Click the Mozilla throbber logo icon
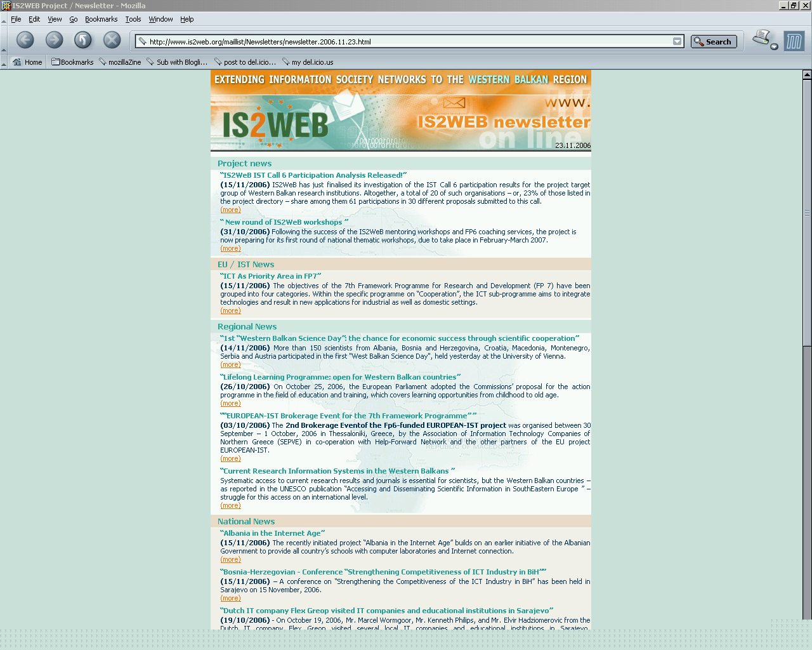 point(794,41)
